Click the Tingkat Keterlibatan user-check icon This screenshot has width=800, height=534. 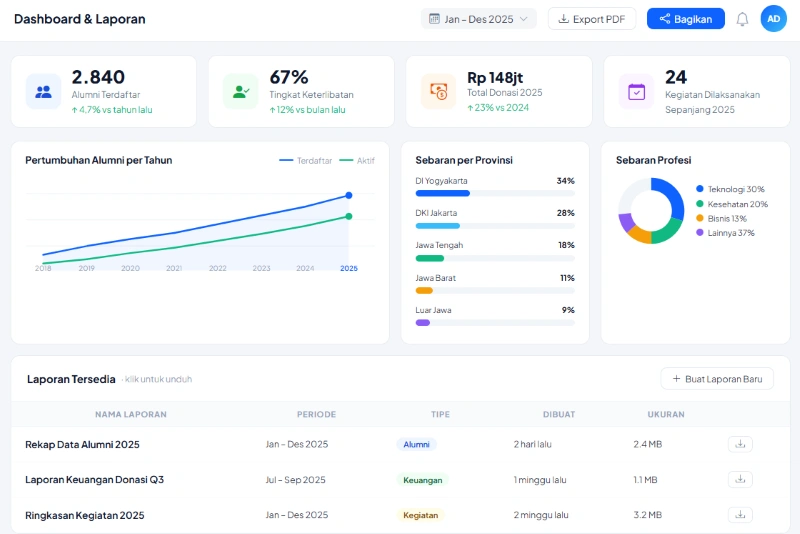(x=241, y=92)
